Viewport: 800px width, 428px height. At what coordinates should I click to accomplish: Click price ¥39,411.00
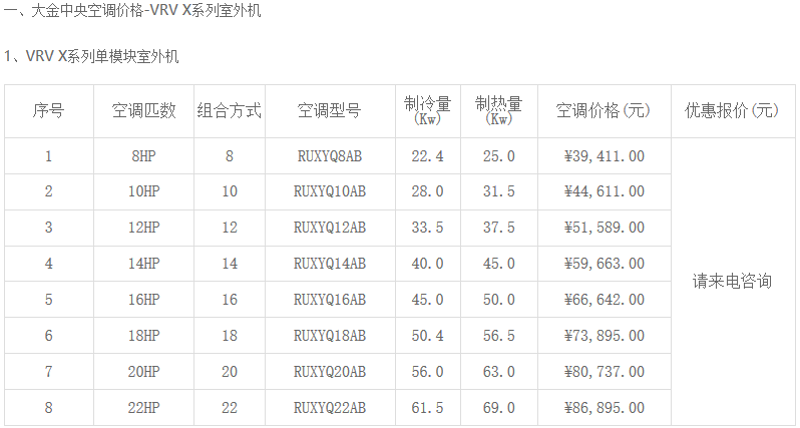(x=604, y=156)
